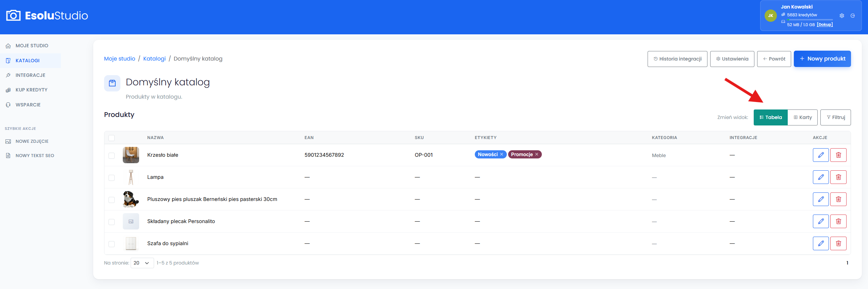Open Integracje in the sidebar
This screenshot has width=868, height=289.
click(30, 75)
